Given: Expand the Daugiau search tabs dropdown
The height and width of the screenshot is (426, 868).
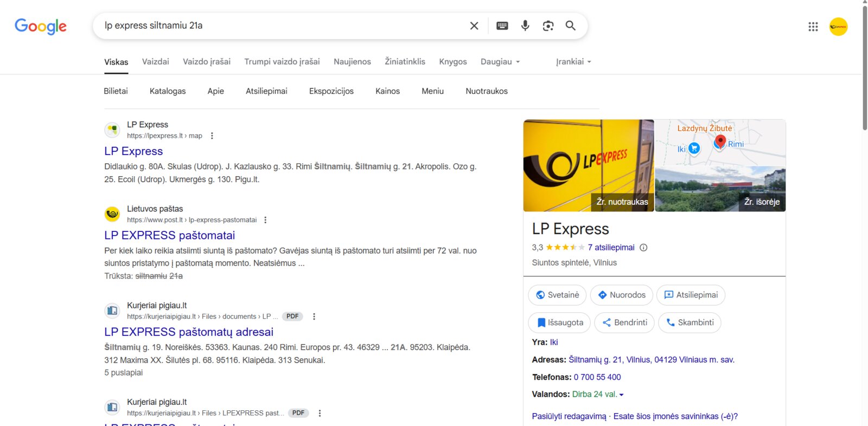Looking at the screenshot, I should (500, 62).
